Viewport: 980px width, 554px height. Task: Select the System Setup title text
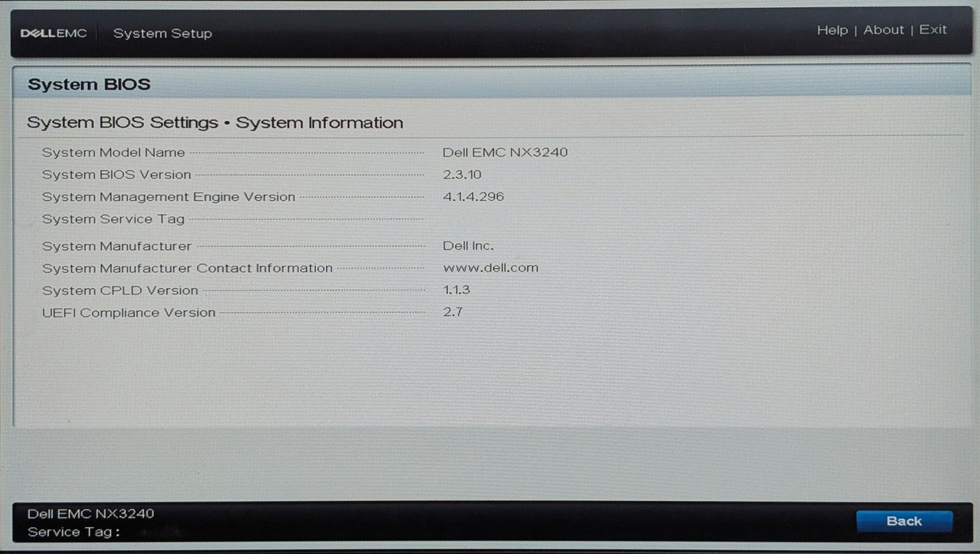tap(162, 33)
